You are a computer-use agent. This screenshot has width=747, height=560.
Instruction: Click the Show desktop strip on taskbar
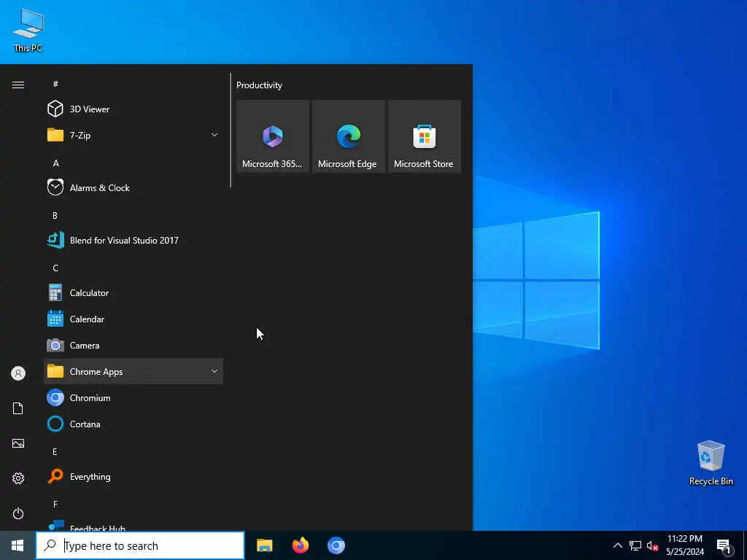click(745, 545)
